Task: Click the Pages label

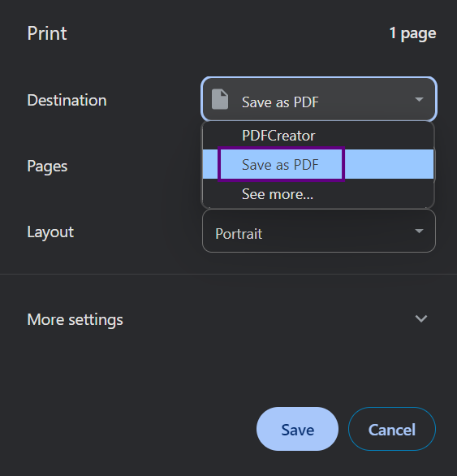Action: (47, 167)
